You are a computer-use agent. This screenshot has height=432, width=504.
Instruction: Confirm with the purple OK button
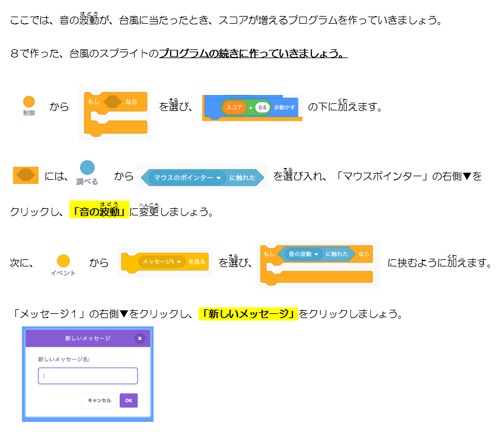pyautogui.click(x=129, y=400)
